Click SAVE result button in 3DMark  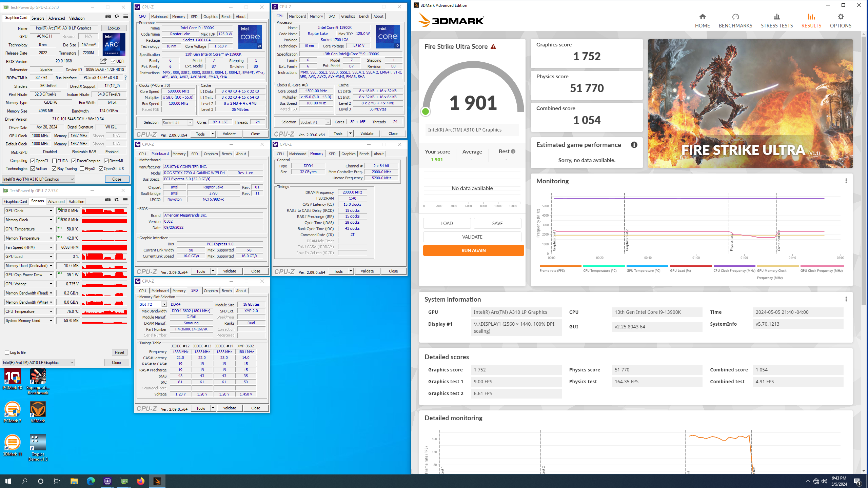click(x=497, y=223)
